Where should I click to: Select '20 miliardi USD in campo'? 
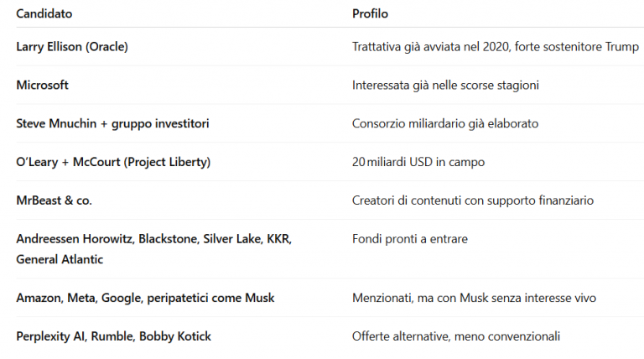click(418, 162)
